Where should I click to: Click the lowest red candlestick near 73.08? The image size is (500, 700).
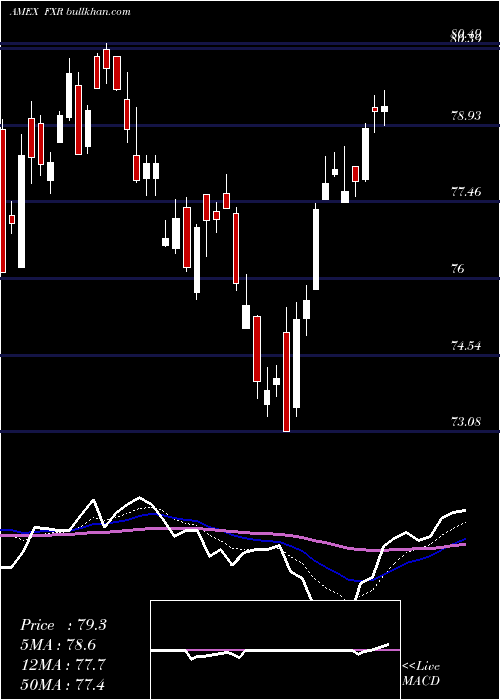coord(286,382)
